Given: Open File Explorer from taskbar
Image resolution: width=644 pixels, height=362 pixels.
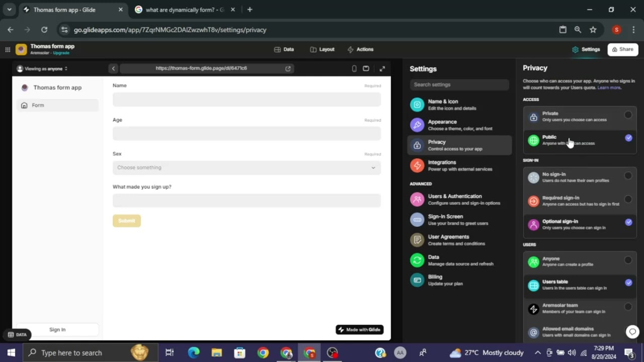Looking at the screenshot, I should (x=217, y=352).
